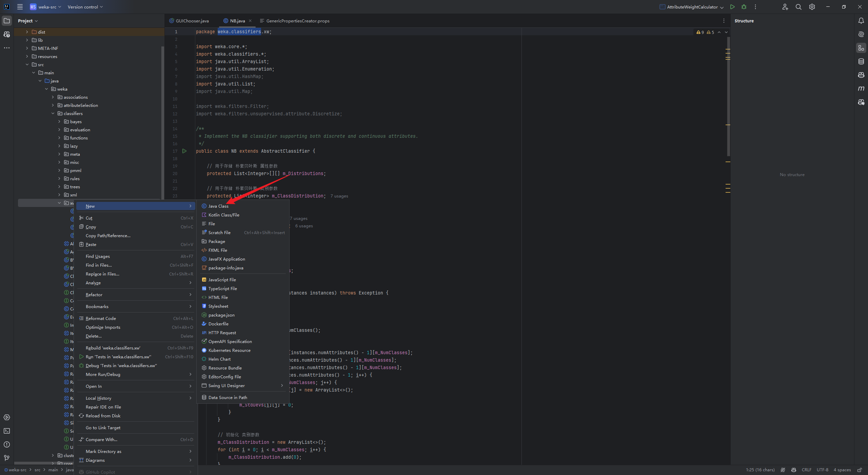Viewport: 868px width, 475px height.
Task: Open the Git tool window icon
Action: 7,458
